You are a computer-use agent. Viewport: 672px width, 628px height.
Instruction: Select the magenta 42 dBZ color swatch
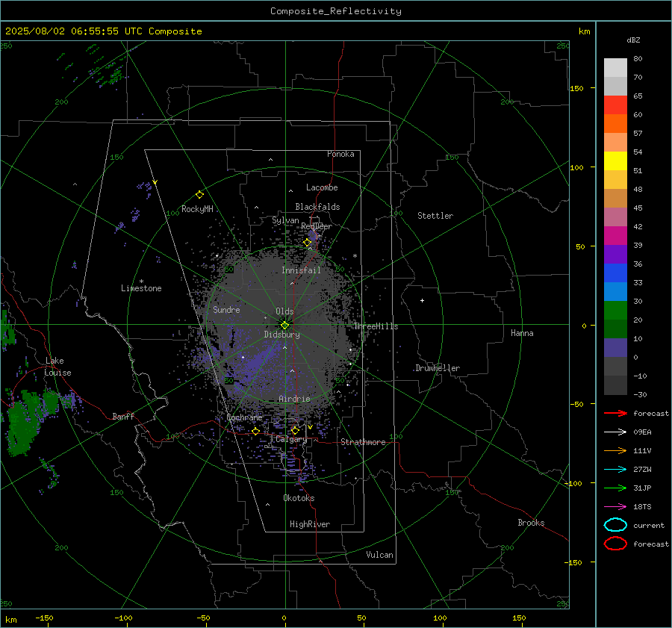tap(615, 235)
